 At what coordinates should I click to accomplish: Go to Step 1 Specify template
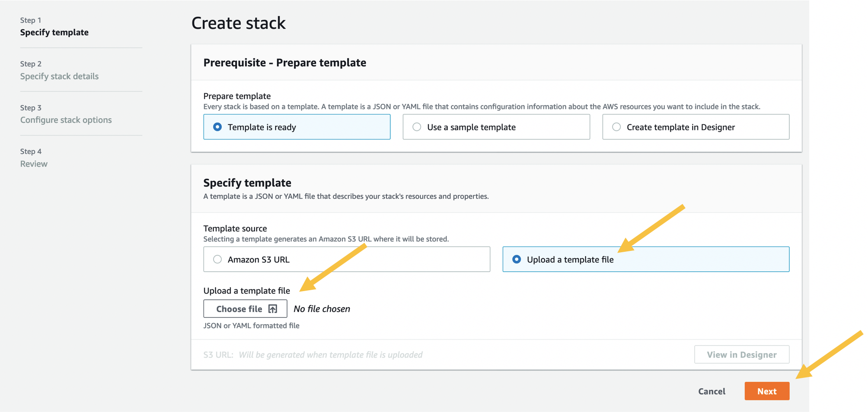[x=54, y=32]
